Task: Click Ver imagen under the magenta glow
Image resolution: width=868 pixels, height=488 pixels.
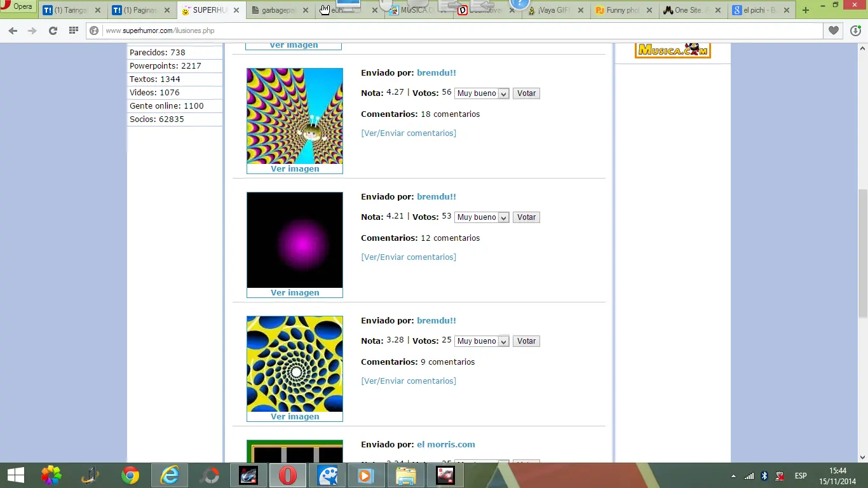Action: click(295, 293)
